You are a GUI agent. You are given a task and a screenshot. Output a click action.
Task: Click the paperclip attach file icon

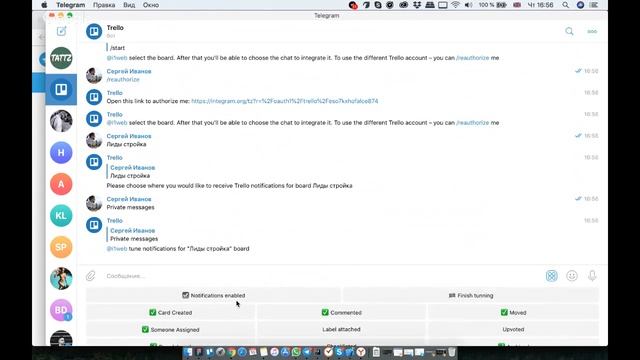coord(91,276)
